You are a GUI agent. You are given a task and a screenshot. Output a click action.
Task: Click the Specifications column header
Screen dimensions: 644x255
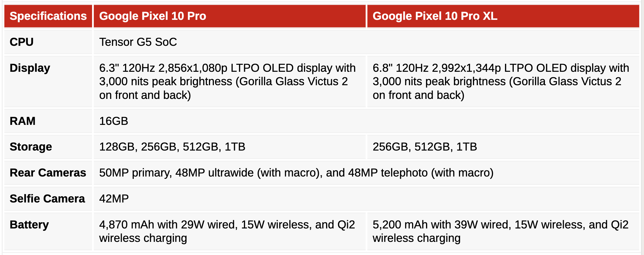point(48,16)
